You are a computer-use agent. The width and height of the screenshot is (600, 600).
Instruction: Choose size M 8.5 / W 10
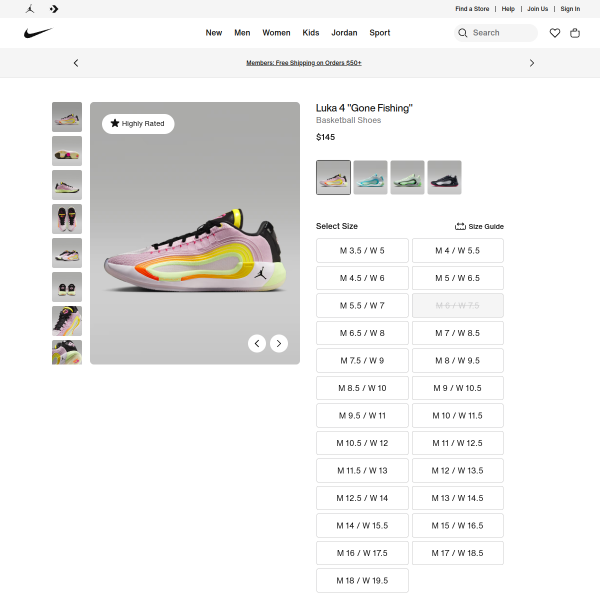click(x=362, y=388)
